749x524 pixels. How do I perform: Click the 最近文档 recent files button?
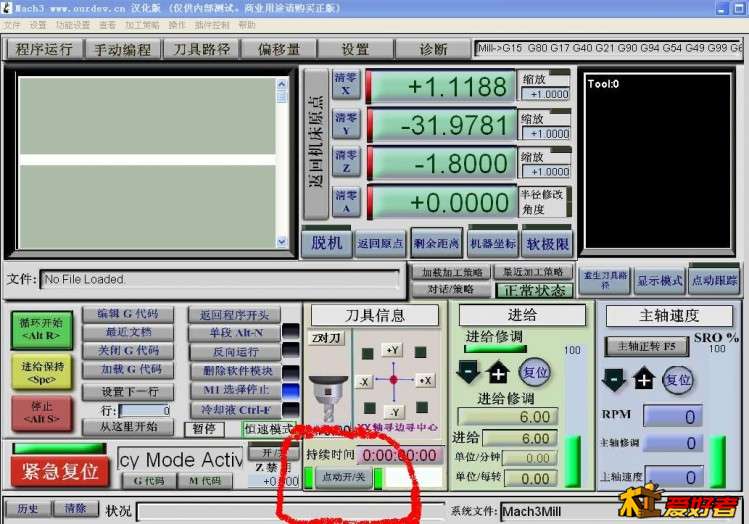point(128,332)
